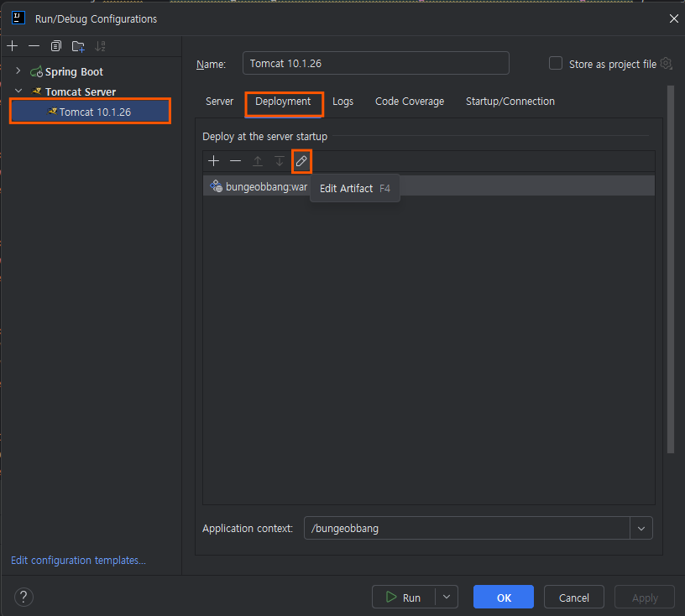Open the help question mark

pos(24,597)
